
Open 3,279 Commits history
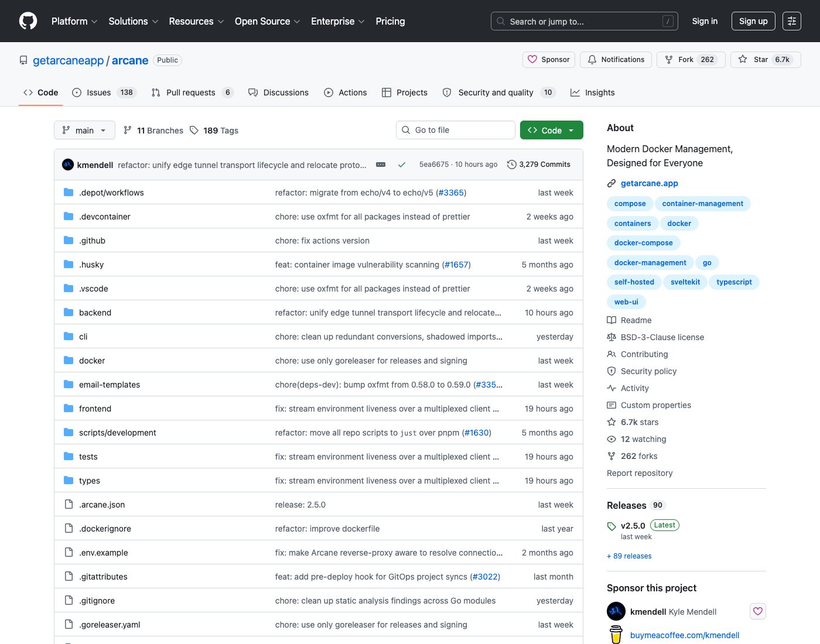(539, 165)
